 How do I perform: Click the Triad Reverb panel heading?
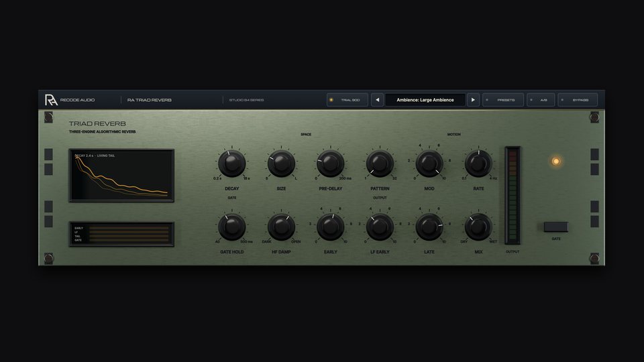[x=97, y=123]
